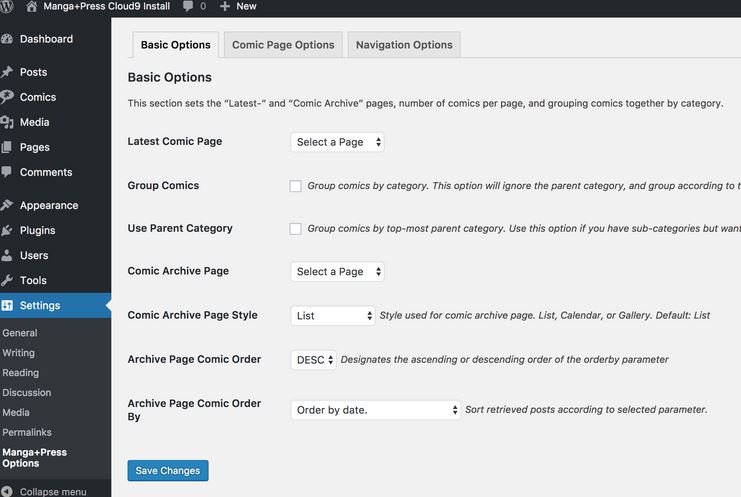
Task: Click the 'Designates the ascending' description text
Action: click(x=504, y=360)
